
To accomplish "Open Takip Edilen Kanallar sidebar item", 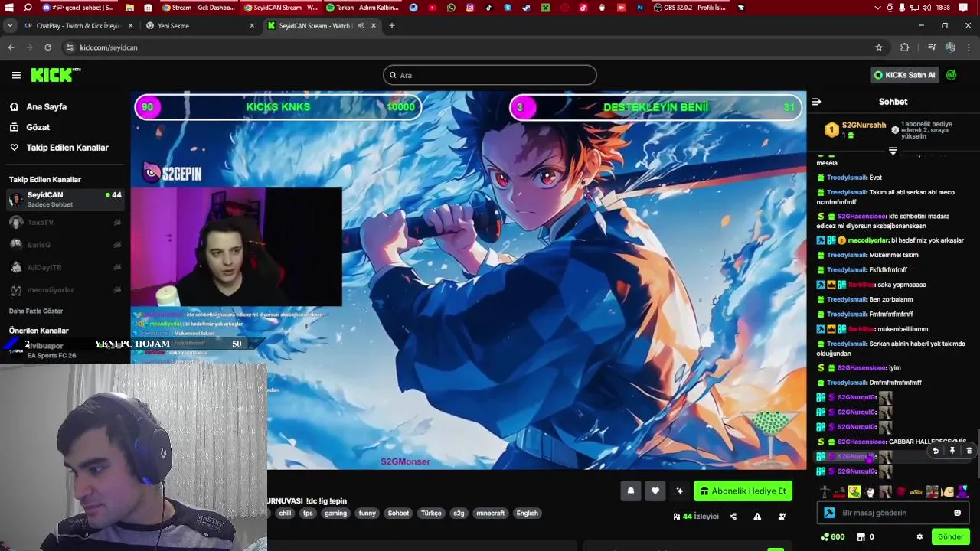I will 67,148.
